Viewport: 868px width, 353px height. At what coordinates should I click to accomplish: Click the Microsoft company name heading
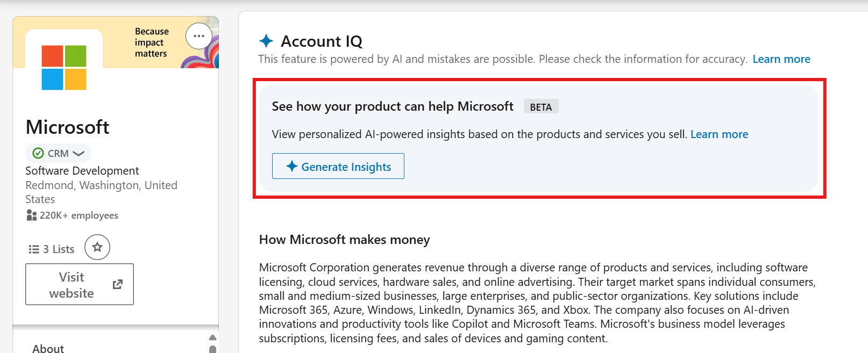coord(68,127)
